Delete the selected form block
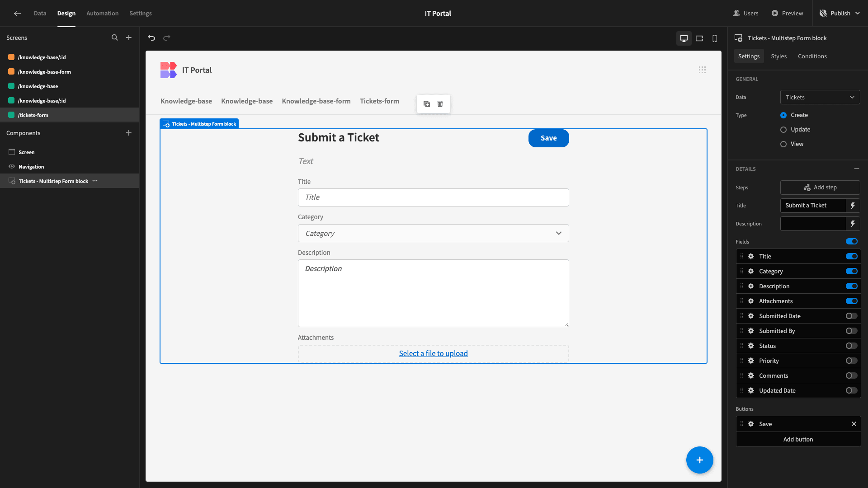The height and width of the screenshot is (488, 868). (x=440, y=104)
